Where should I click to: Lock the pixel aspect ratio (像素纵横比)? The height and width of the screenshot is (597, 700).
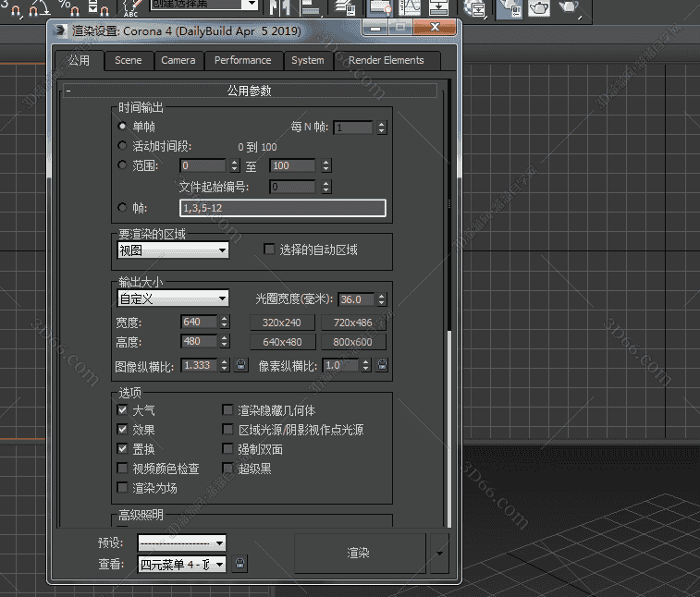tap(382, 365)
